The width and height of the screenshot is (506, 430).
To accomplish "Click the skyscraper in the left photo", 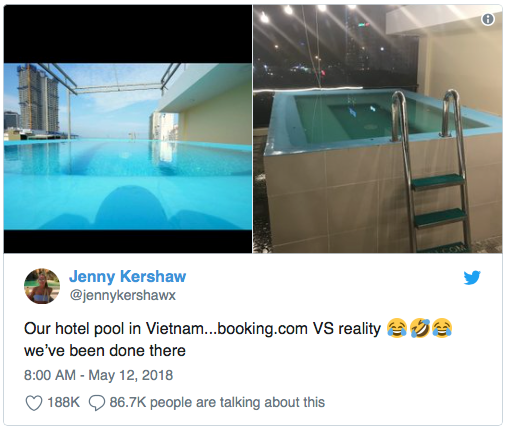I will pyautogui.click(x=38, y=97).
